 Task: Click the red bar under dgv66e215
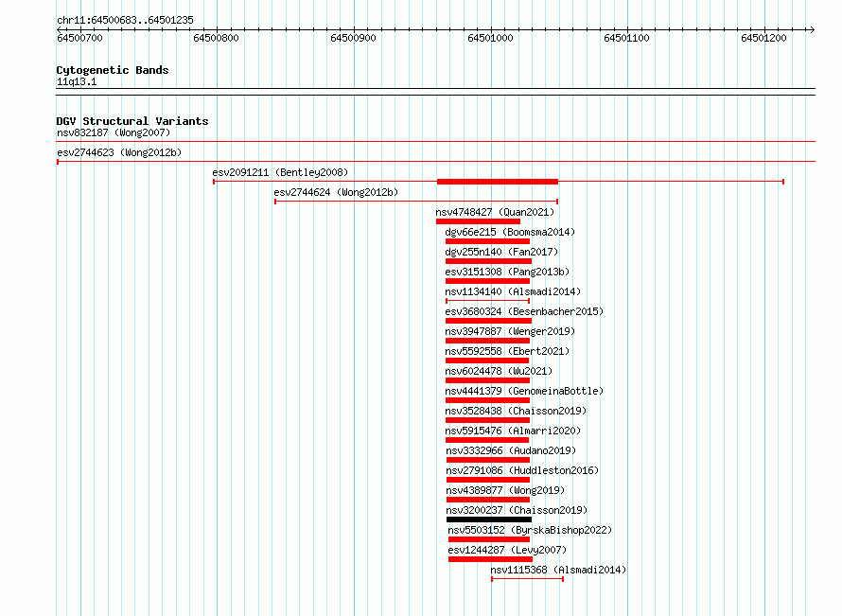[x=487, y=241]
